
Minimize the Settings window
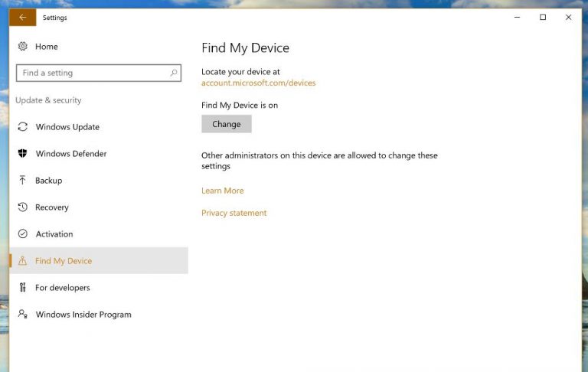click(517, 17)
